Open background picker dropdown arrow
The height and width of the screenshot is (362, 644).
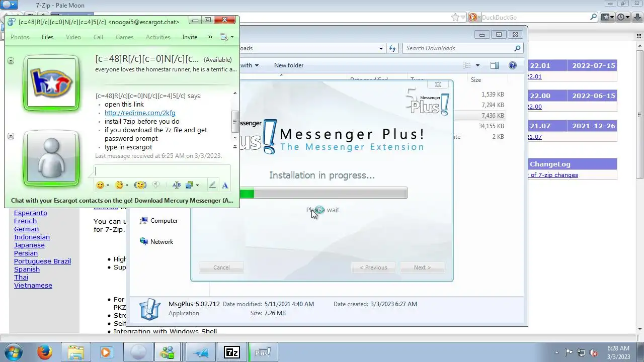coord(197,186)
